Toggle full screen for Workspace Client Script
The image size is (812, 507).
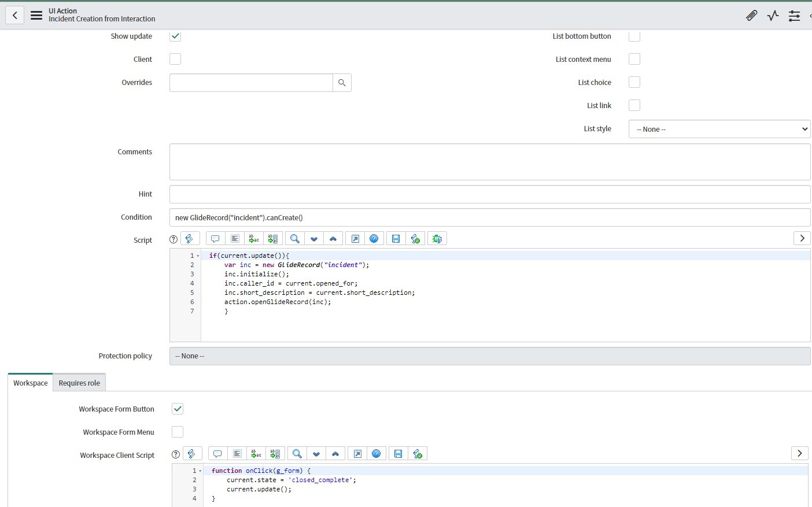[357, 454]
